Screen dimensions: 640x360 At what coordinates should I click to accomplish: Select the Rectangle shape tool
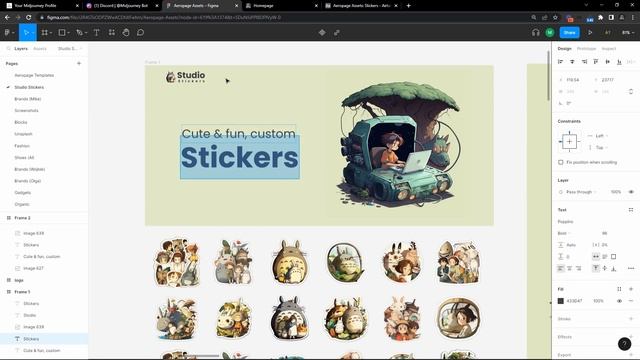(x=62, y=33)
